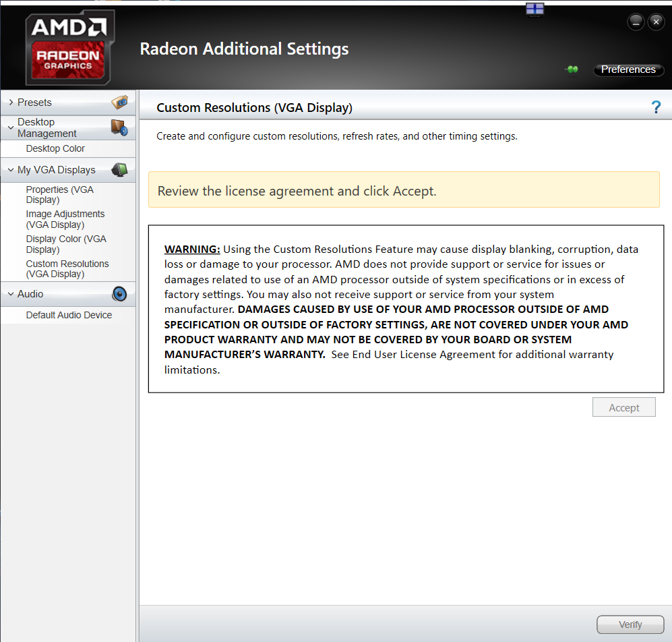Click the Presets camera icon
The height and width of the screenshot is (642, 672).
119,102
